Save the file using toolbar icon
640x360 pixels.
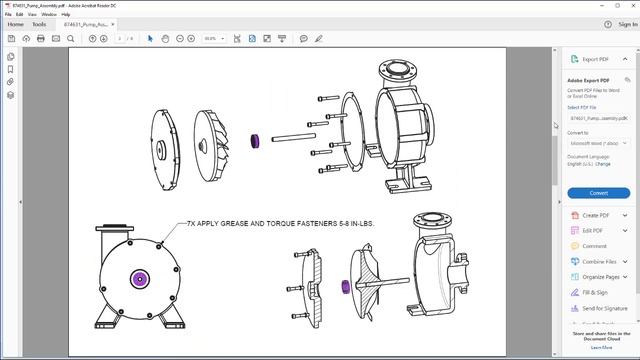point(11,39)
